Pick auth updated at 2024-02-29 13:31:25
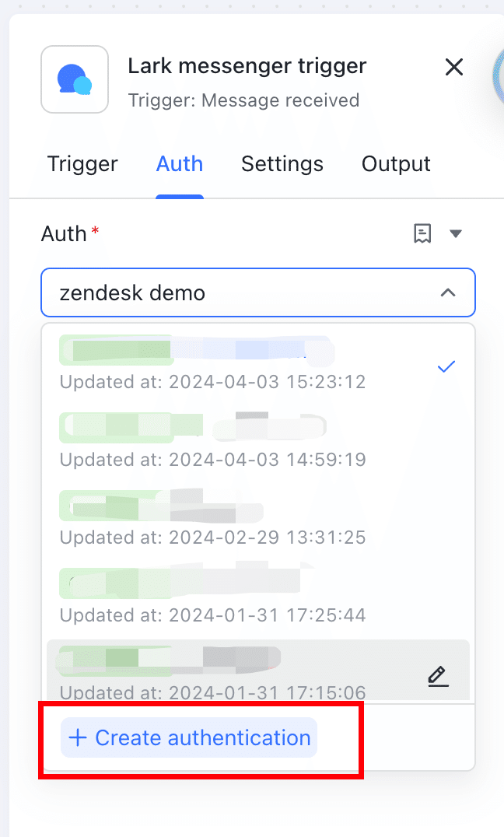The height and width of the screenshot is (837, 504). click(x=212, y=520)
